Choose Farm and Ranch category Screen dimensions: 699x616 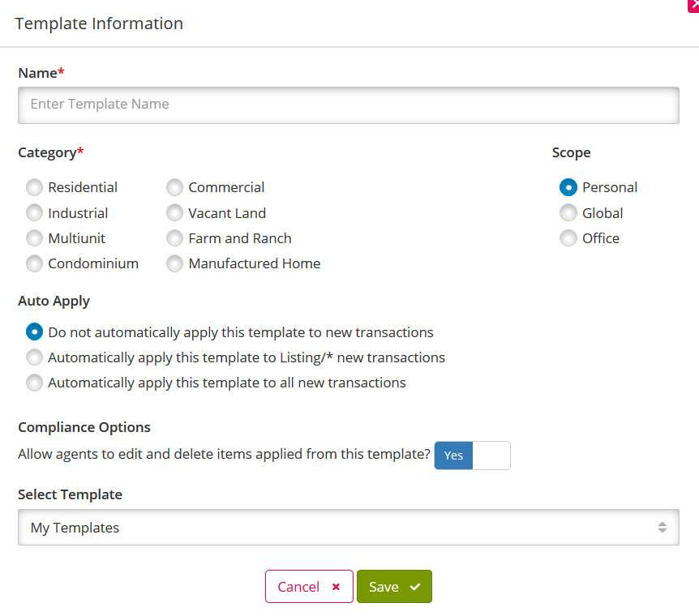coord(174,237)
